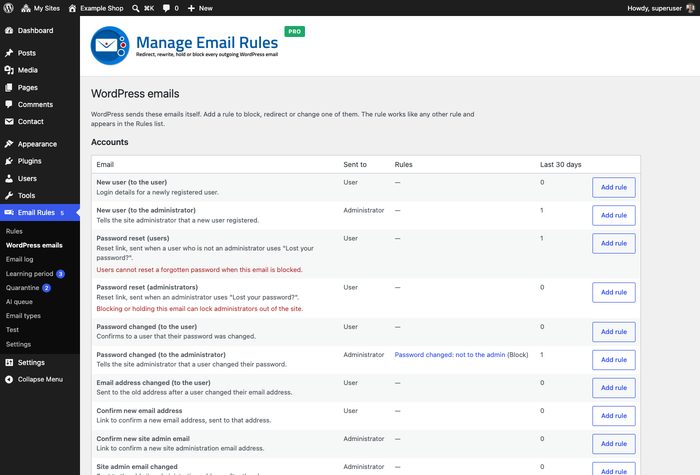Image resolution: width=700 pixels, height=475 pixels.
Task: Click the Plugins plug icon
Action: tap(9, 161)
